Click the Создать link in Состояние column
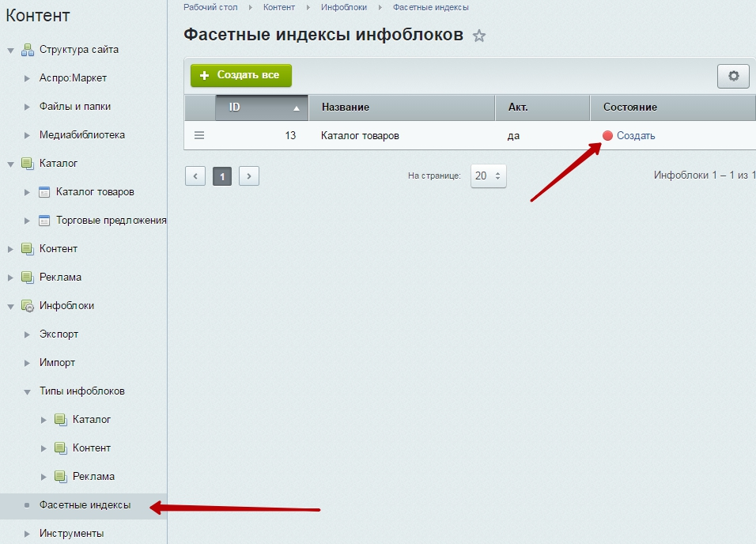Screen dimensions: 756x544 pos(636,135)
